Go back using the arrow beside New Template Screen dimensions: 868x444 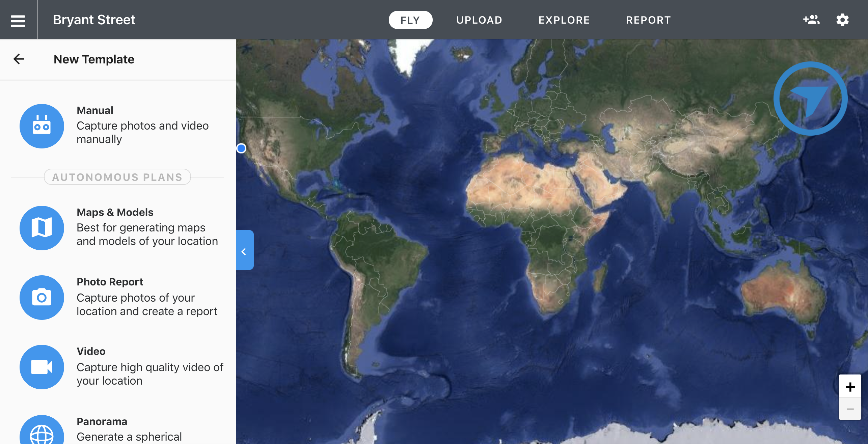coord(19,59)
